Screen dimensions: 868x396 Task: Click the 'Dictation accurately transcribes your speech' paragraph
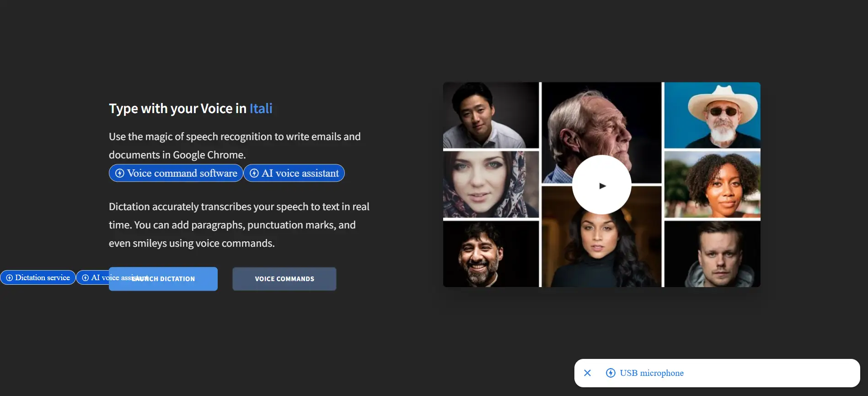(239, 225)
